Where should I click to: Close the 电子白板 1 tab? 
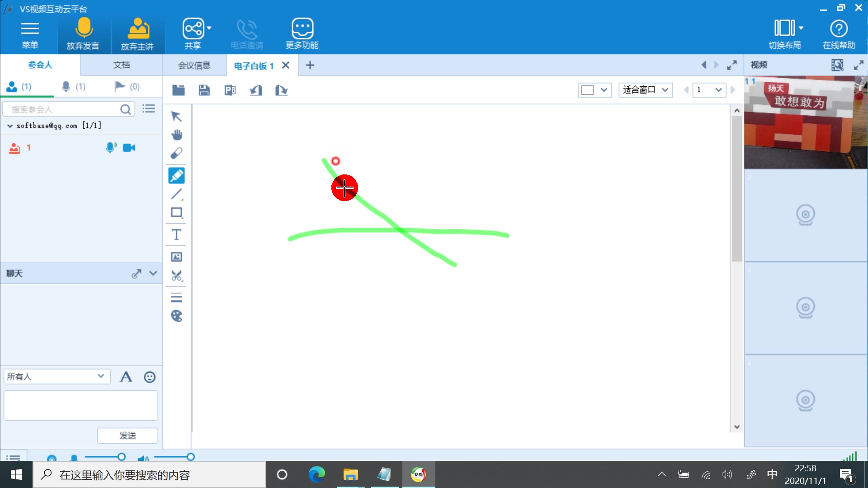click(286, 66)
